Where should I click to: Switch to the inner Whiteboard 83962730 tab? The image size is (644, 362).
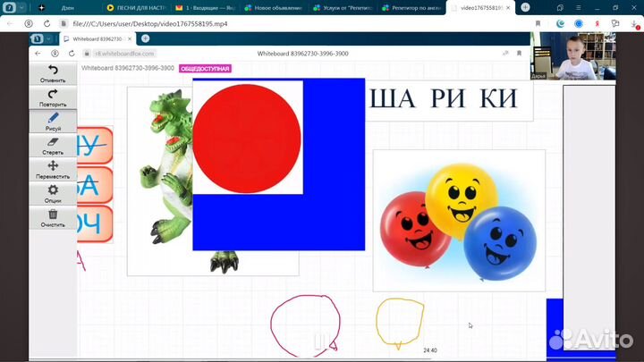(97, 38)
